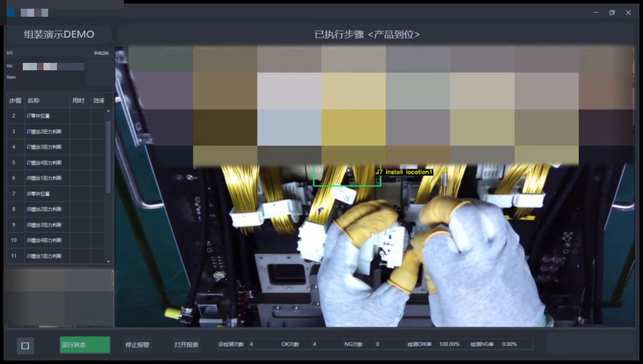Select step 3 row J7螺丝2扭力判断
Screen dimensions: 643x364
tap(56, 131)
